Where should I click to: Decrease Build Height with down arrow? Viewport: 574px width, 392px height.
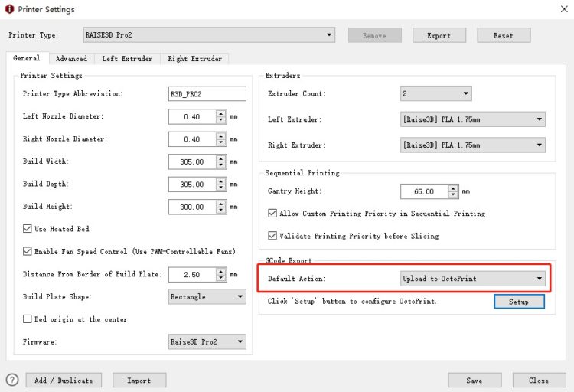click(221, 211)
